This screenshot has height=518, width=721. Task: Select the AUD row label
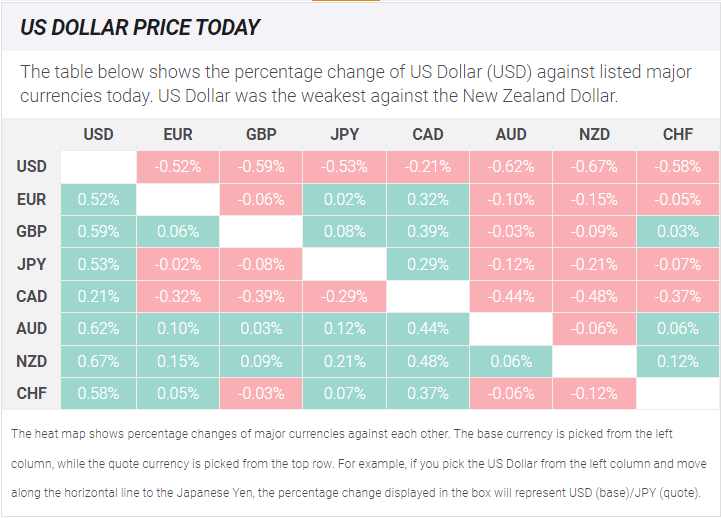coord(31,329)
